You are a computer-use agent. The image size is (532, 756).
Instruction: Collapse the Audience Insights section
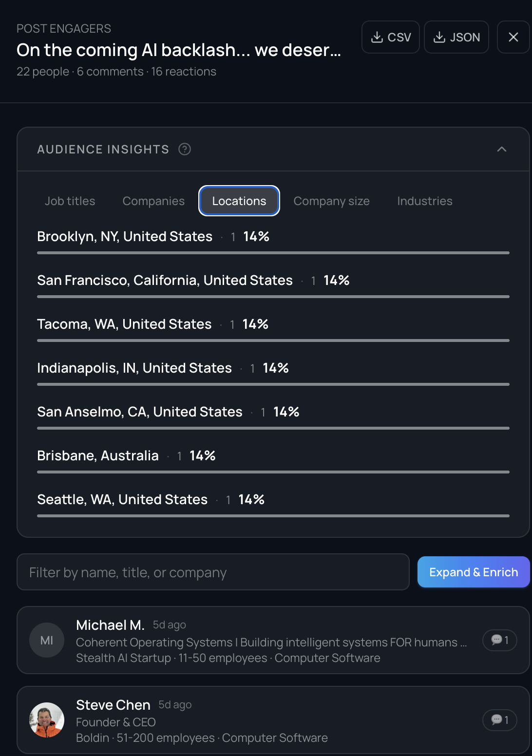(x=501, y=149)
